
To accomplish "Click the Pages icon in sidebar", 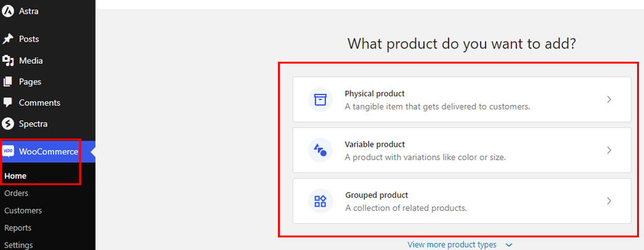I will point(8,82).
